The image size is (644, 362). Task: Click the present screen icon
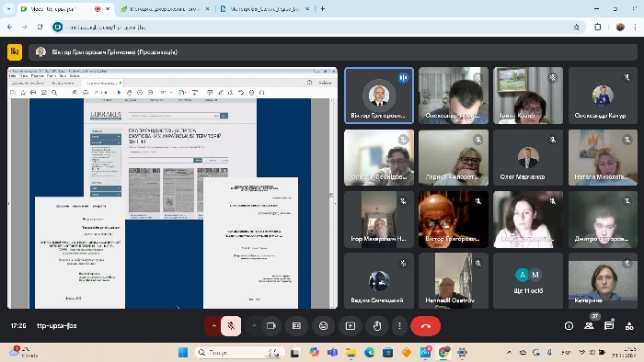pyautogui.click(x=351, y=326)
